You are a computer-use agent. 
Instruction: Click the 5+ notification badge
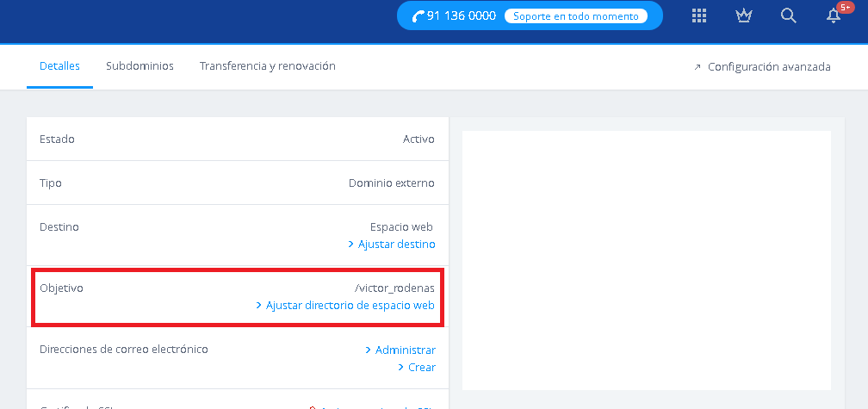tap(846, 8)
